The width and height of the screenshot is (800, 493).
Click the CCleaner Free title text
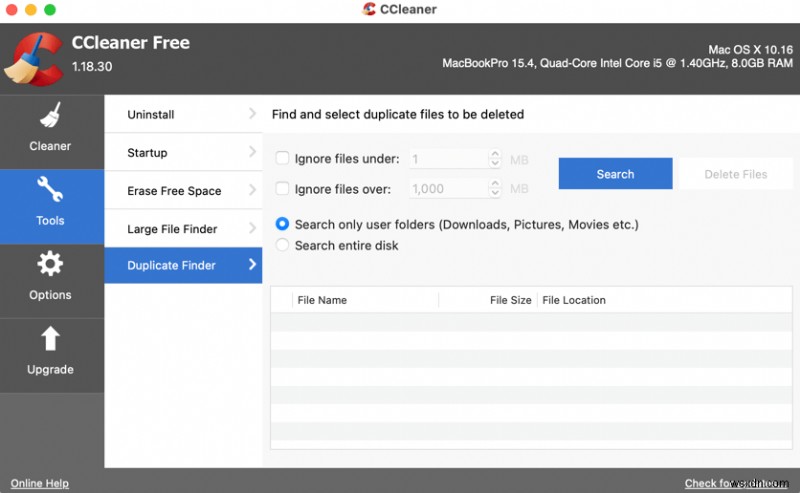pyautogui.click(x=131, y=42)
